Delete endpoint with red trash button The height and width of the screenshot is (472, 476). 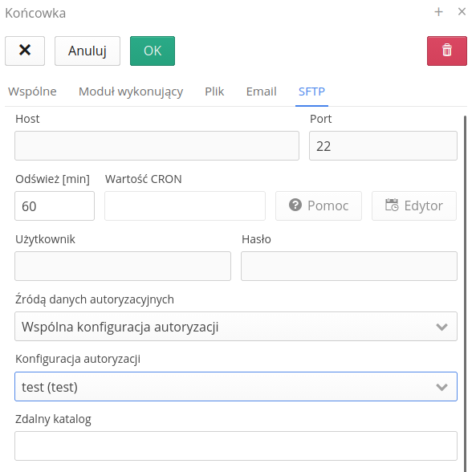coord(447,51)
